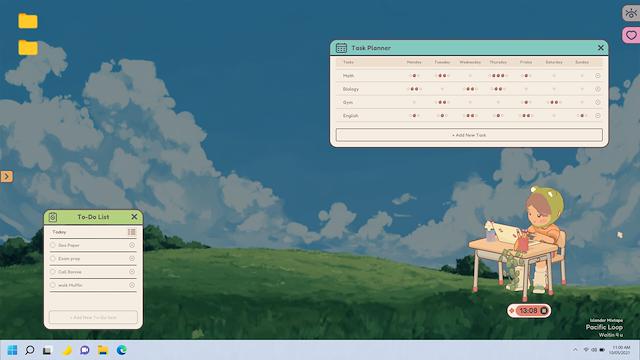The width and height of the screenshot is (640, 360).
Task: Click the walk Muffin to-do text
Action: click(70, 285)
